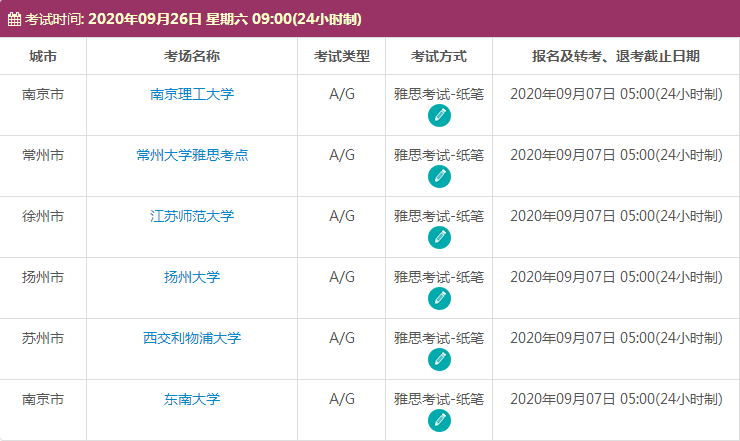Open the 西交利物浦大学 test center link
Screen dimensions: 740x441
coord(192,338)
